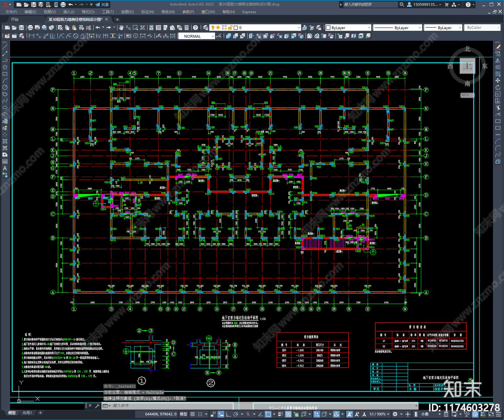The height and width of the screenshot is (420, 504).
Task: Select the Diameter dimension tool
Action: [x=76, y=36]
